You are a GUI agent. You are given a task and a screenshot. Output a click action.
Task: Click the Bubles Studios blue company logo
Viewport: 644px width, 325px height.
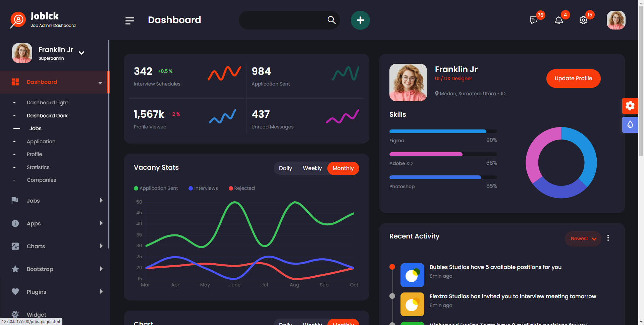pyautogui.click(x=412, y=275)
